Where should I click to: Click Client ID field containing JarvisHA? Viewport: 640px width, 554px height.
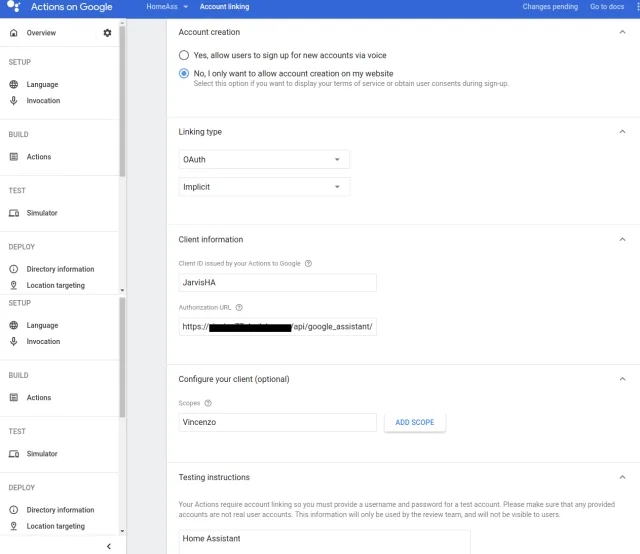(278, 283)
